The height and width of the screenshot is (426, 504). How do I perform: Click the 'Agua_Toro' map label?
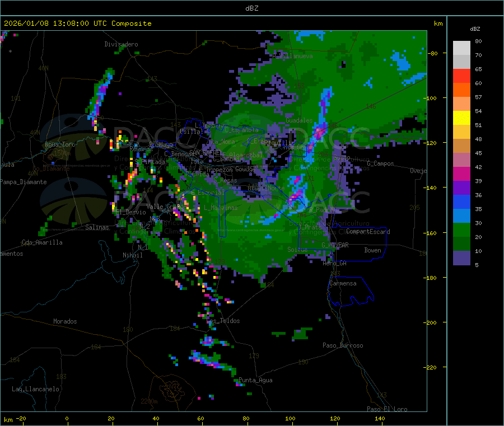pos(60,144)
